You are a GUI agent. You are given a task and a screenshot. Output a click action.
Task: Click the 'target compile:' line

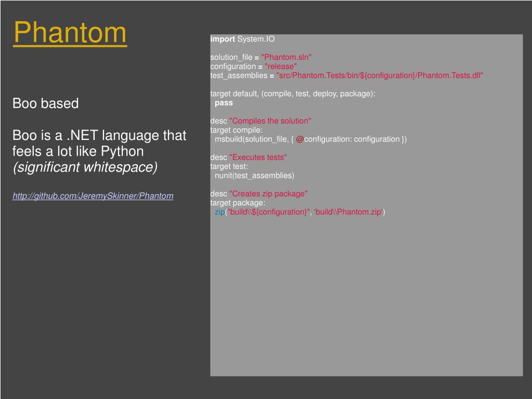[237, 130]
